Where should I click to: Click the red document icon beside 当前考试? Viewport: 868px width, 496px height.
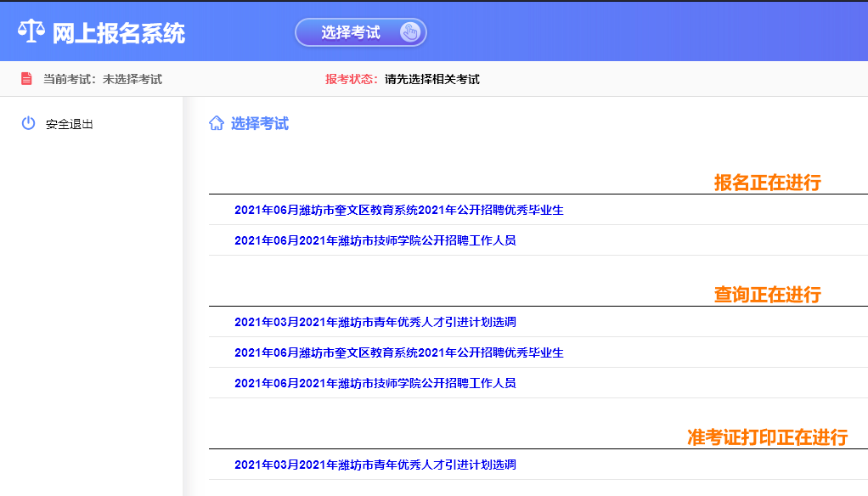click(26, 79)
